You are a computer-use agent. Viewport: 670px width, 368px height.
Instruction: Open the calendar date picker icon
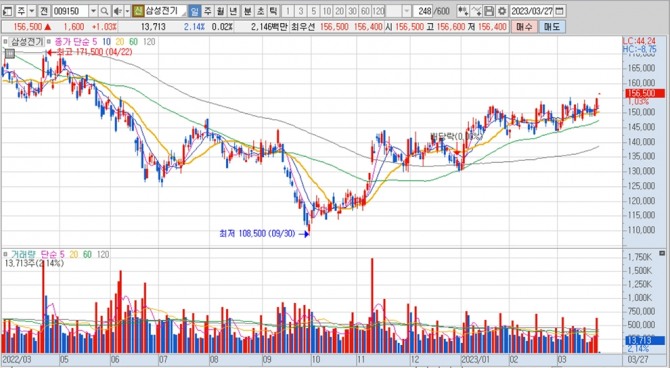click(x=560, y=11)
